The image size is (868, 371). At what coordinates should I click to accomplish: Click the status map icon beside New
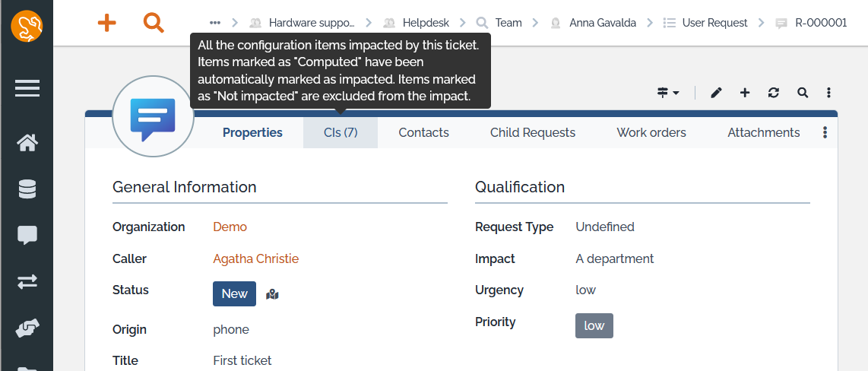[273, 294]
